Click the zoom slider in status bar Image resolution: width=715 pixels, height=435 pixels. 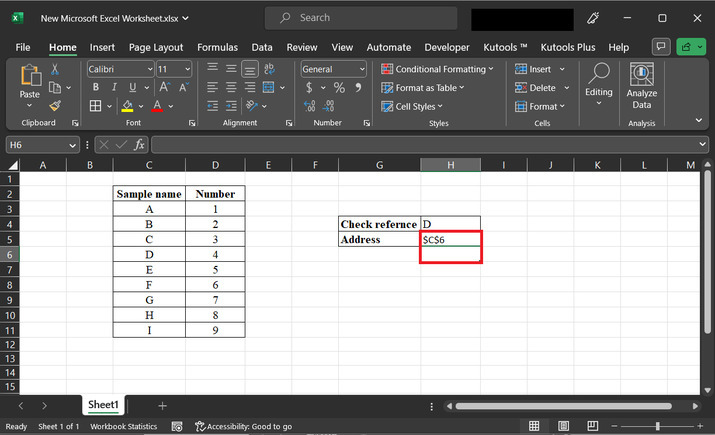[x=657, y=426]
